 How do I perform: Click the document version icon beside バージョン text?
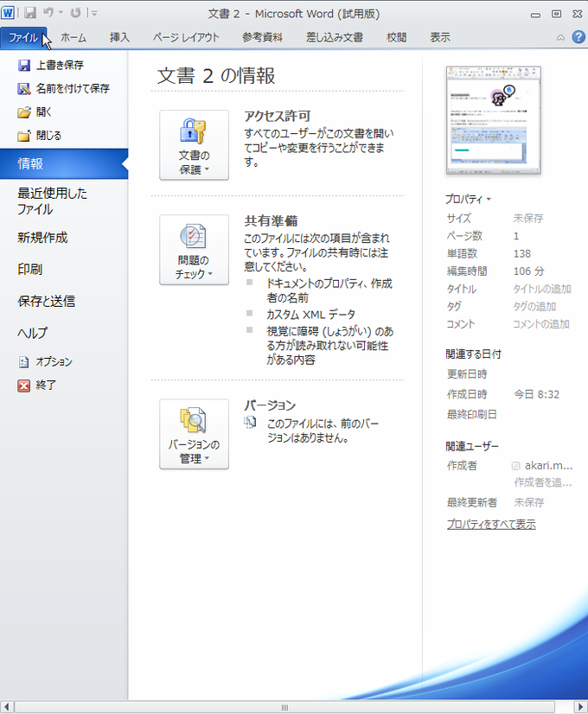click(x=250, y=423)
